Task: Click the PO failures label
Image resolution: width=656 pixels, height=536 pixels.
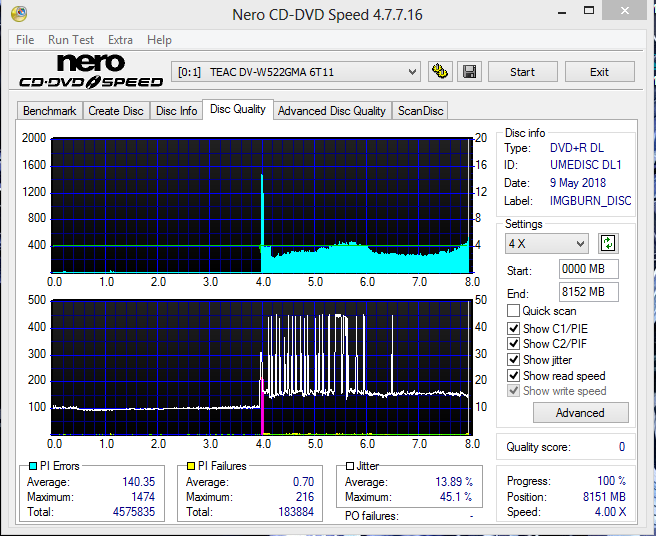Action: point(372,516)
